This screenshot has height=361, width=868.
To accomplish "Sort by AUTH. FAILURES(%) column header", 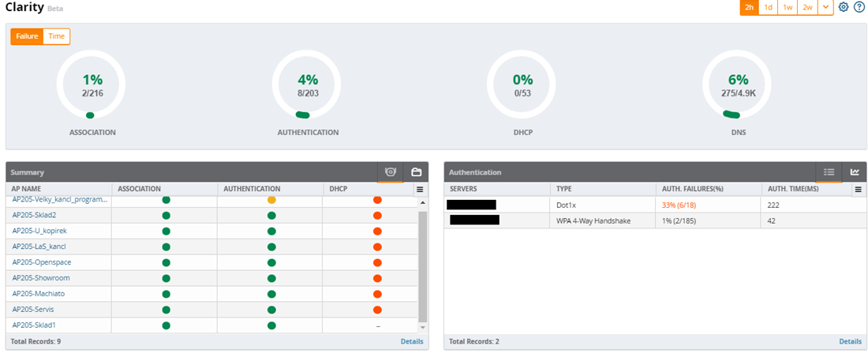I will [693, 189].
